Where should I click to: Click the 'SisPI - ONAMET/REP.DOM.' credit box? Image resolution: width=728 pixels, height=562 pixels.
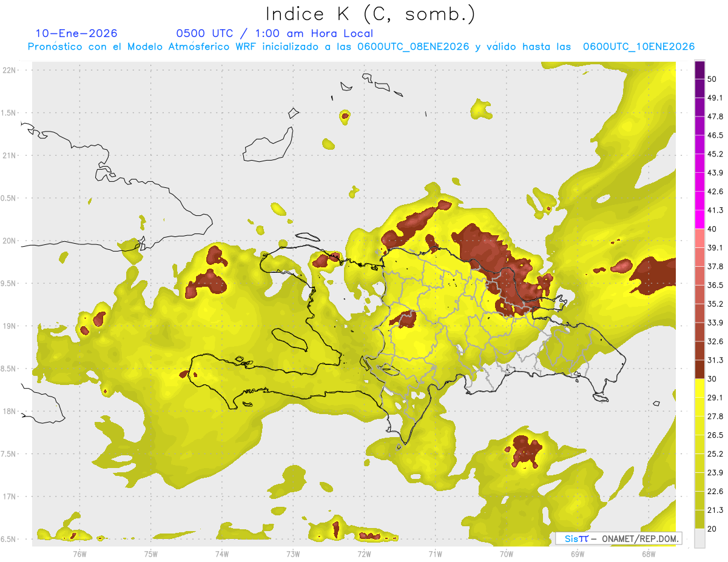coord(618,538)
